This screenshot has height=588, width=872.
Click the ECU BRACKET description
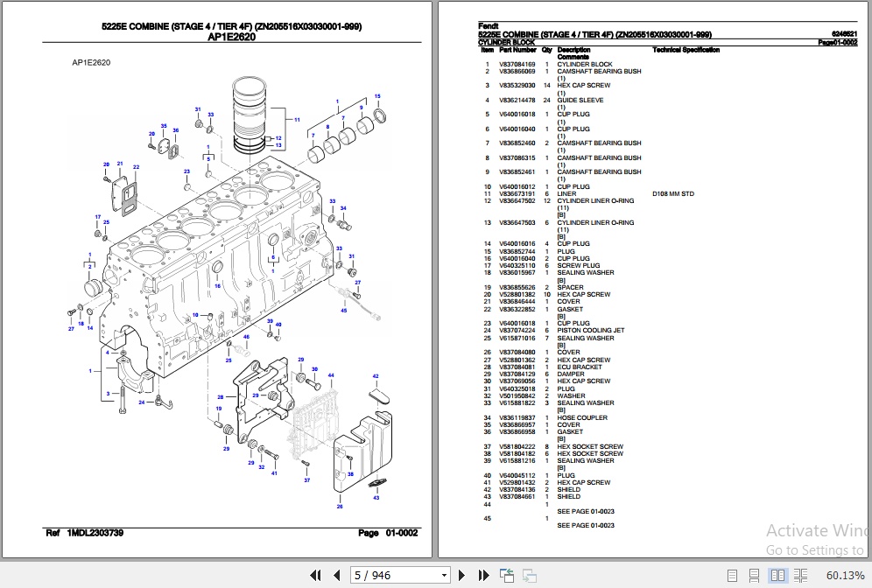tap(580, 367)
